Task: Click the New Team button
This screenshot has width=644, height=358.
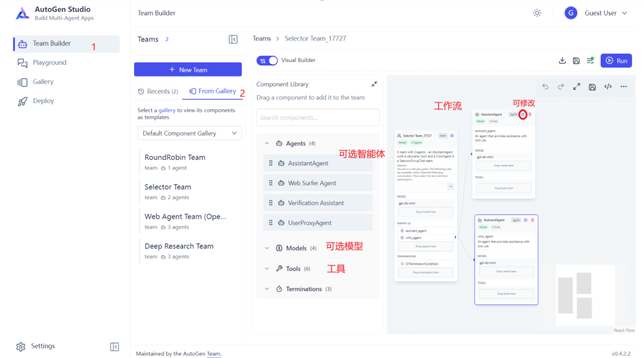Action: [188, 69]
